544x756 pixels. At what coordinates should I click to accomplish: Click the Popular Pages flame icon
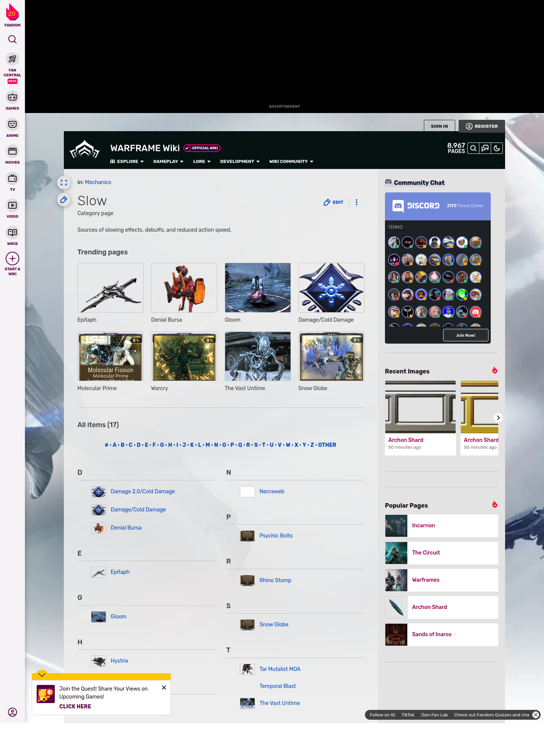point(495,505)
